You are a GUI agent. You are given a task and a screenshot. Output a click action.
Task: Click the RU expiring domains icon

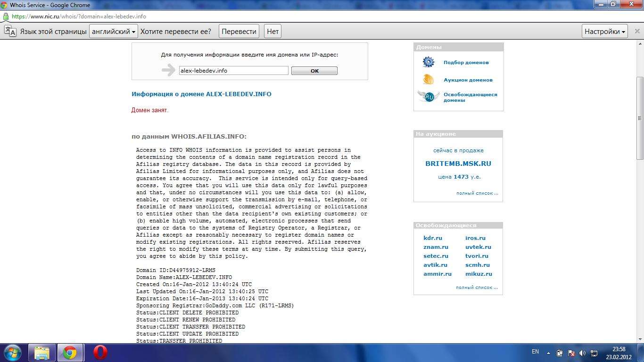point(429,97)
